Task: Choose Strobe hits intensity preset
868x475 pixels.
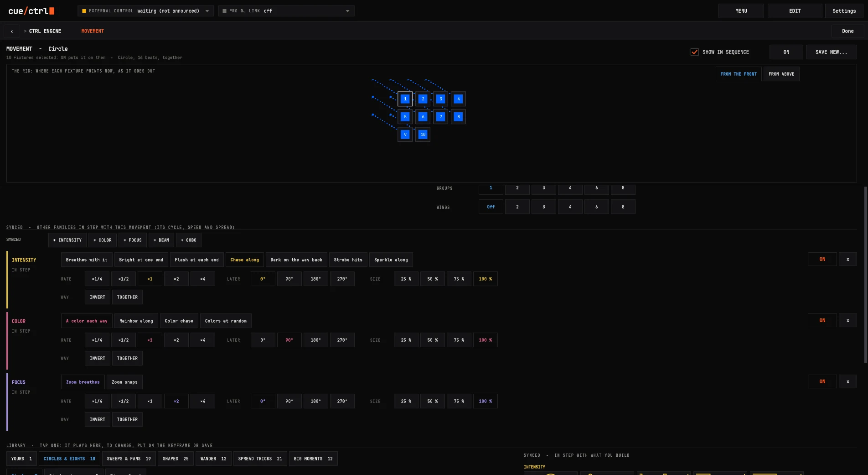Action: point(348,260)
